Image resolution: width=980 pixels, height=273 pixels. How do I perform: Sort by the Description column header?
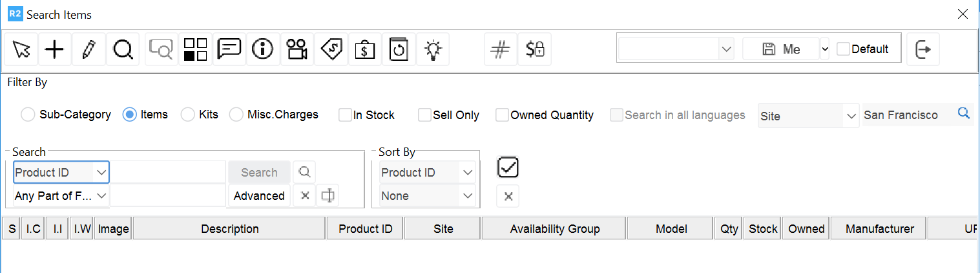(x=229, y=229)
